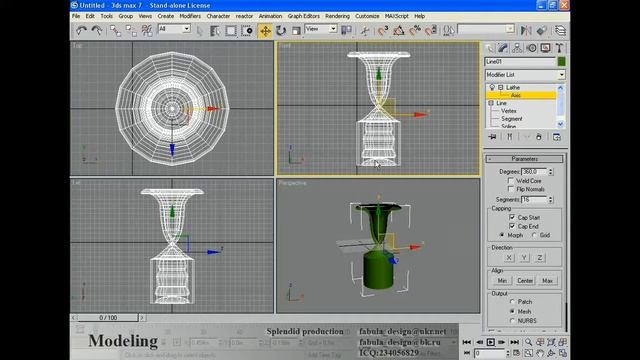Activate the Select and Move tool
The image size is (640, 360).
pos(265,31)
